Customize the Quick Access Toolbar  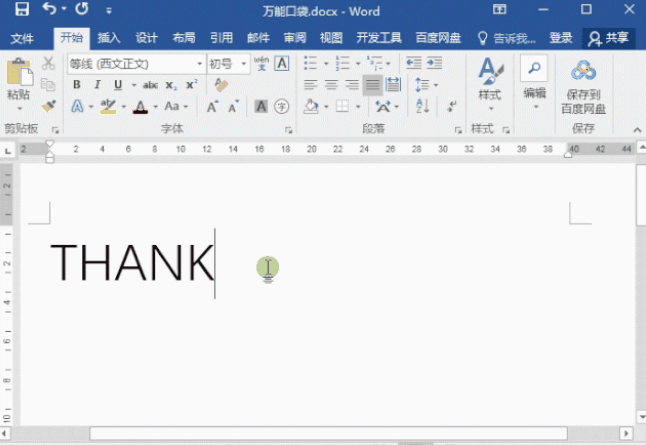[109, 11]
